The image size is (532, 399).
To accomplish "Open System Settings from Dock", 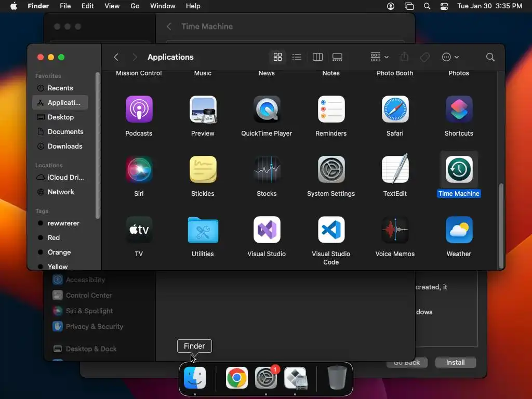I will pos(266,378).
